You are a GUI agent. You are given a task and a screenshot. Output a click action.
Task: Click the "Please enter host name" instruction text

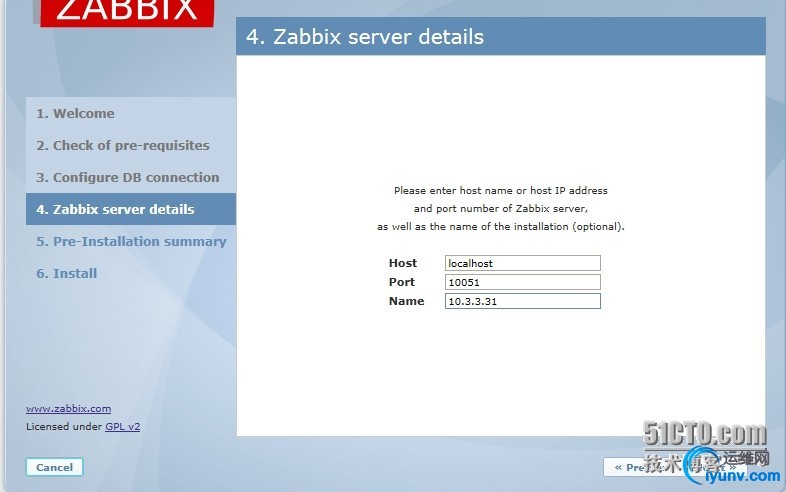(x=500, y=191)
